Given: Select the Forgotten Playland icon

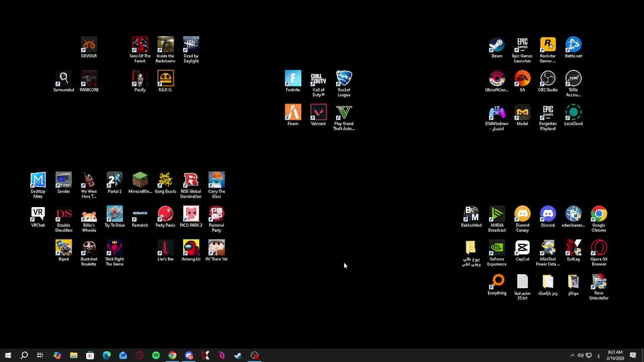Looking at the screenshot, I should [x=548, y=118].
